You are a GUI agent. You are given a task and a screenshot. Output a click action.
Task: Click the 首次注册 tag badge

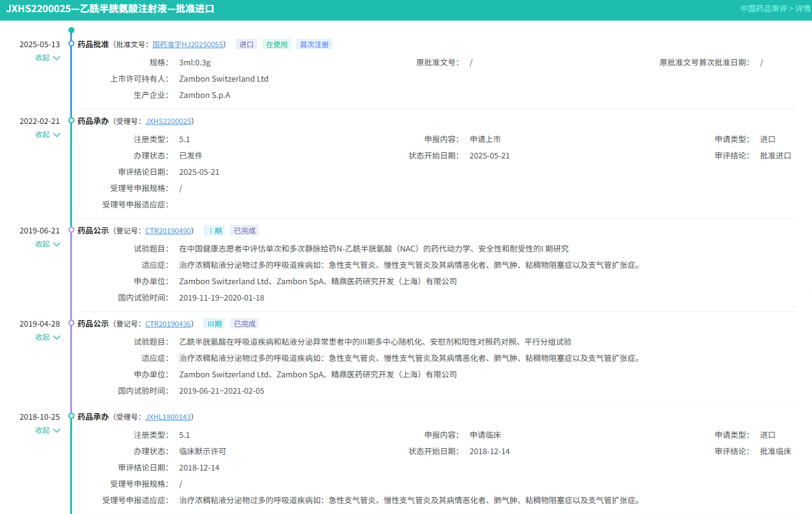pyautogui.click(x=314, y=45)
